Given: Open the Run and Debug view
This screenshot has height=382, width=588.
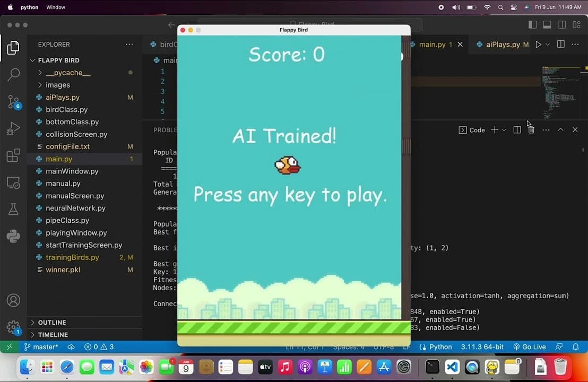Looking at the screenshot, I should tap(13, 128).
